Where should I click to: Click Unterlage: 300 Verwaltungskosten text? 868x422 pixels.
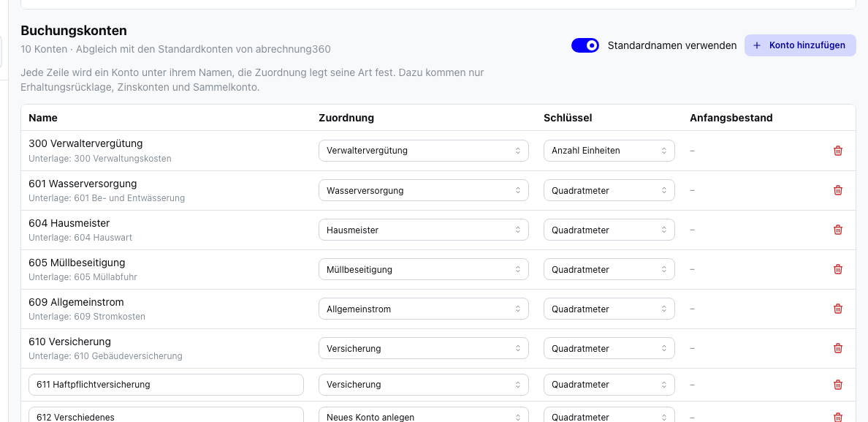pyautogui.click(x=100, y=159)
